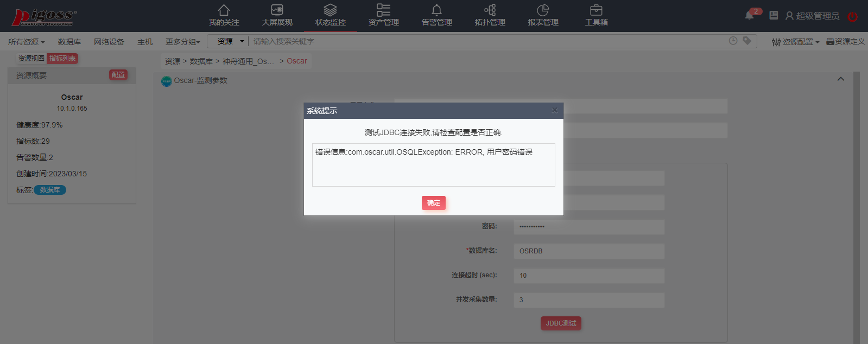The height and width of the screenshot is (344, 868).
Task: Click the 配置 button in 资源概要
Action: [x=118, y=75]
